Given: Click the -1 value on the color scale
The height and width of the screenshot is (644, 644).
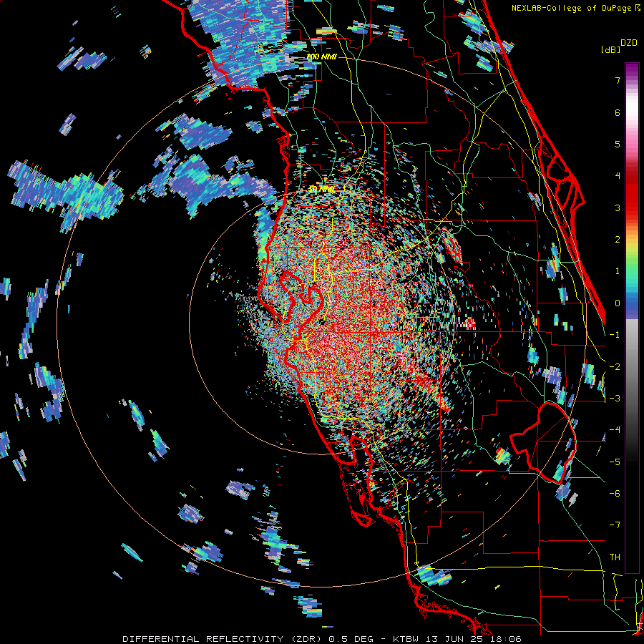Looking at the screenshot, I should 615,335.
